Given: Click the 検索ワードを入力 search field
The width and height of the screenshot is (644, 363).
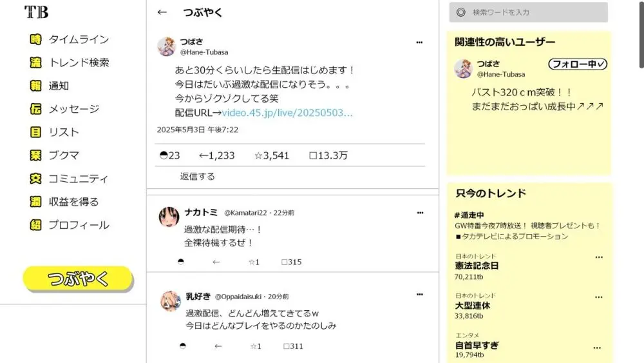Looking at the screenshot, I should pyautogui.click(x=528, y=12).
